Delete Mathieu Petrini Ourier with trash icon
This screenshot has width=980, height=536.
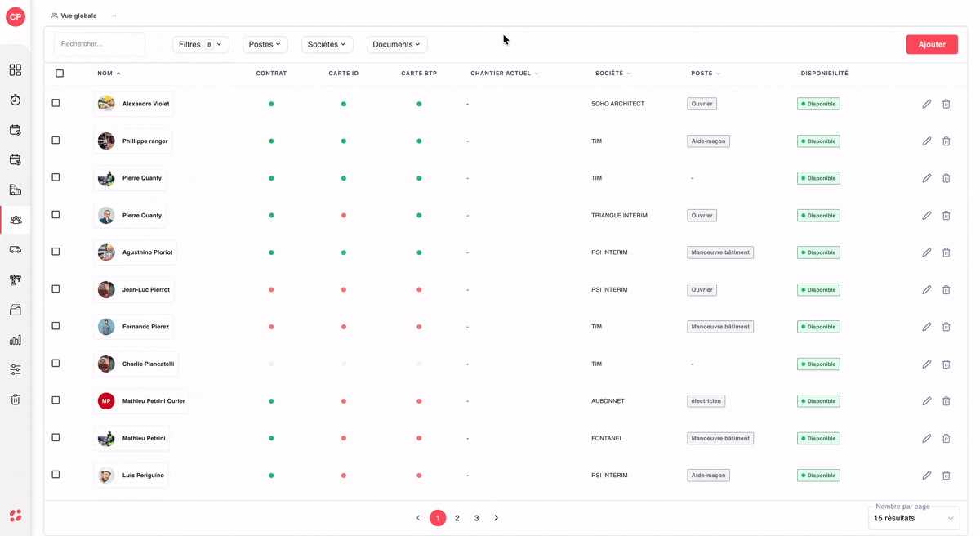click(x=946, y=401)
